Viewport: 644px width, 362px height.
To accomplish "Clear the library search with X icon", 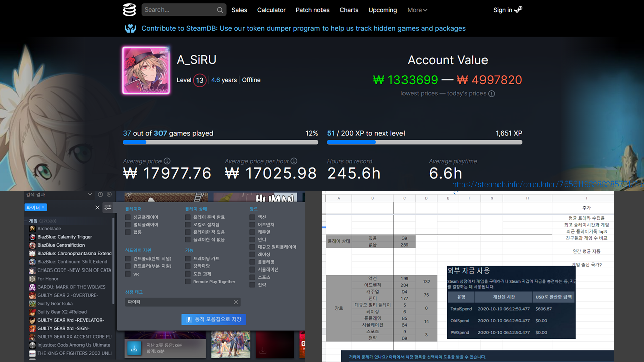I will [98, 207].
